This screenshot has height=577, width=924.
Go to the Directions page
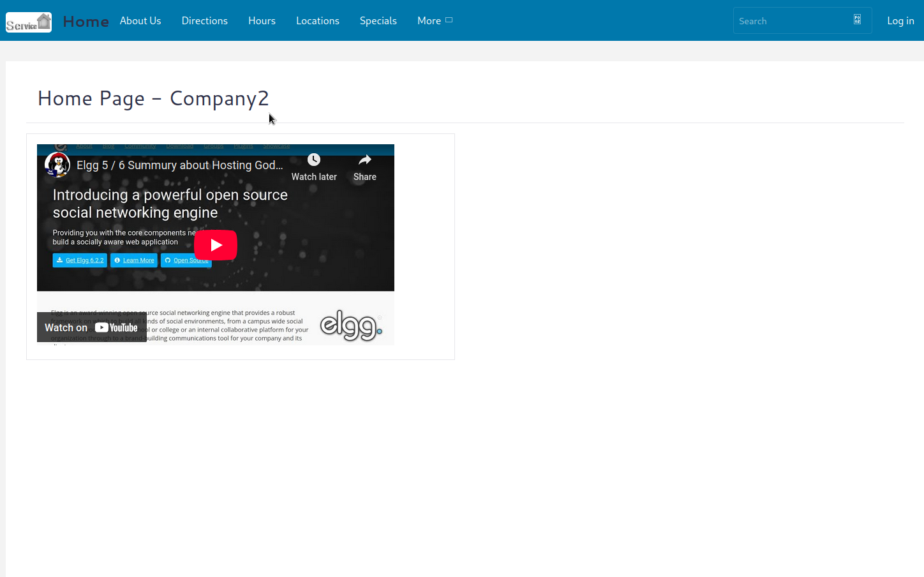coord(204,20)
